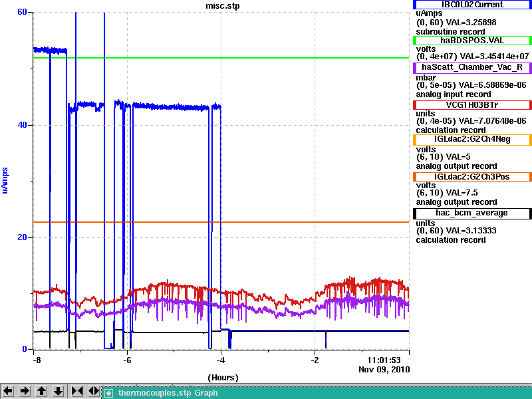This screenshot has width=532, height=399.
Task: Compress the time axis with the inward-arrows icon
Action: pos(77,391)
